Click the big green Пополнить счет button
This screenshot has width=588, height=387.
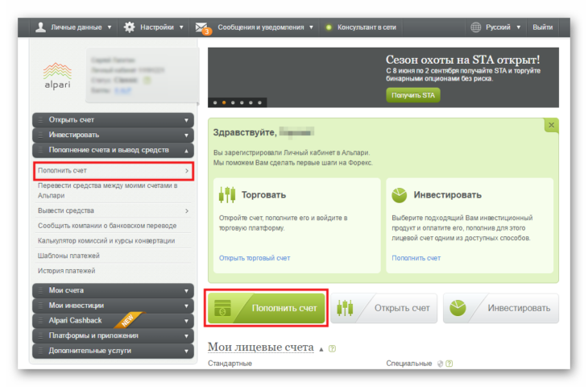click(x=267, y=308)
